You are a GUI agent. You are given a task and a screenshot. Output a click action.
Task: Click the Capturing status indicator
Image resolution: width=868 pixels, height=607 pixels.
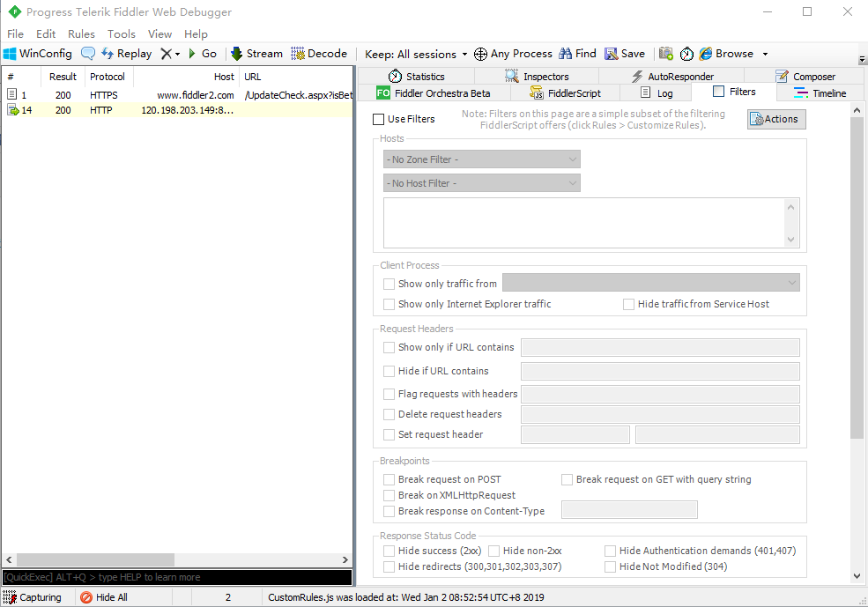(x=32, y=597)
